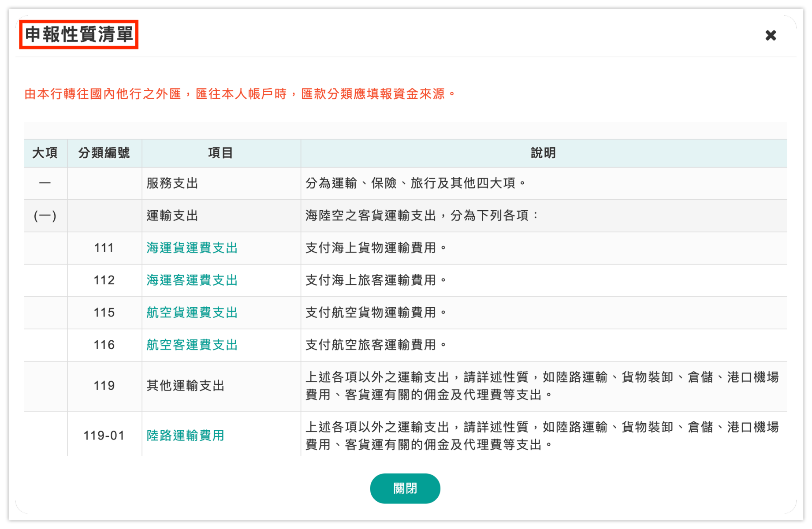812x529 pixels.
Task: Click the 說明 column header
Action: 543,153
